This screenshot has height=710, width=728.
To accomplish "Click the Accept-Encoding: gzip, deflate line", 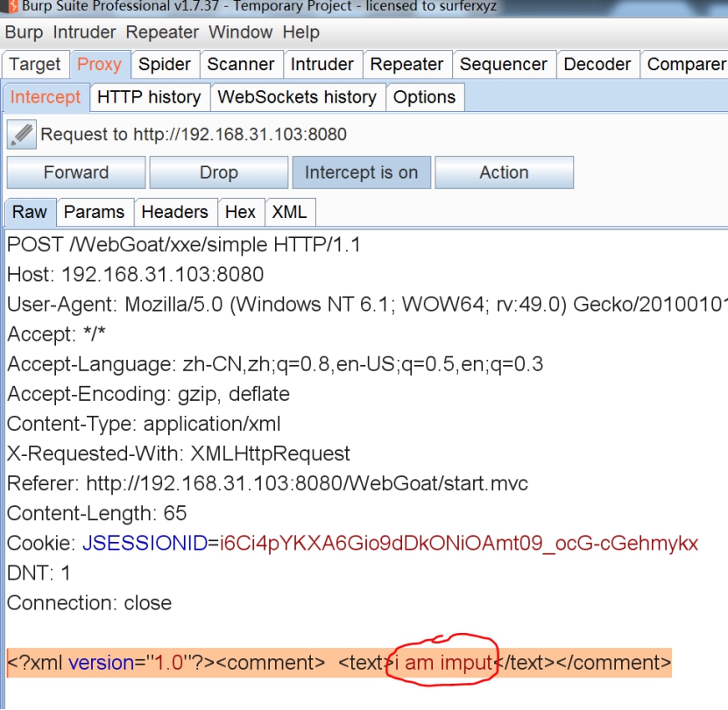I will 149,394.
